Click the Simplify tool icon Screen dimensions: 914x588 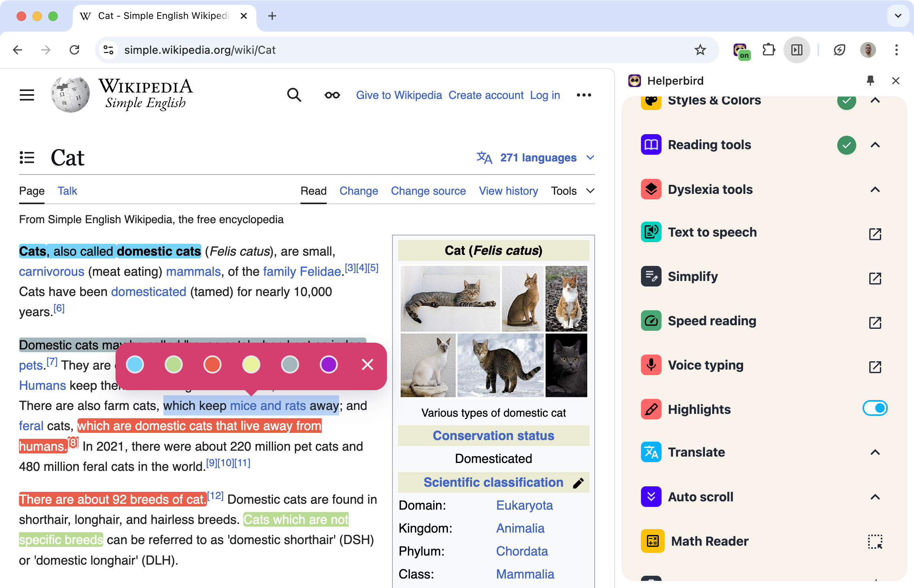651,276
